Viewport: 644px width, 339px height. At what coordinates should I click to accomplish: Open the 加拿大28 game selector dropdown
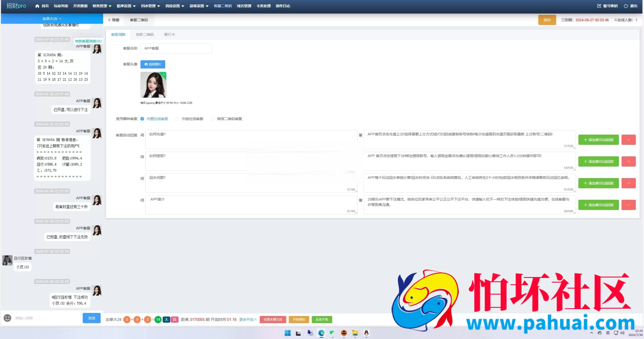52,19
